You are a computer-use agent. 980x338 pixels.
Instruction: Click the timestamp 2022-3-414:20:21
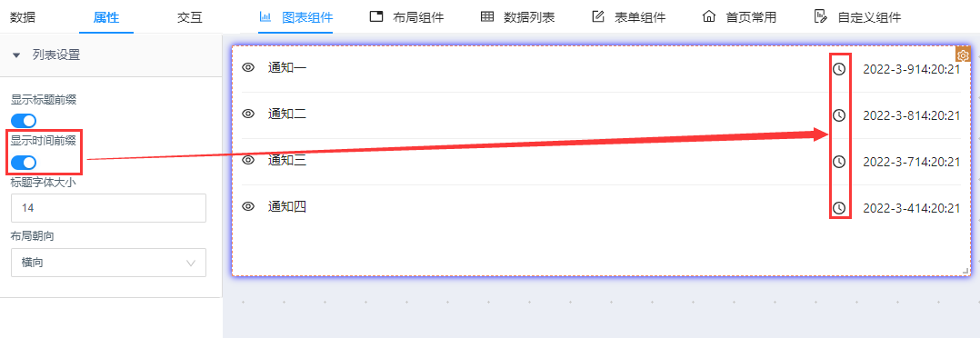[x=911, y=209]
